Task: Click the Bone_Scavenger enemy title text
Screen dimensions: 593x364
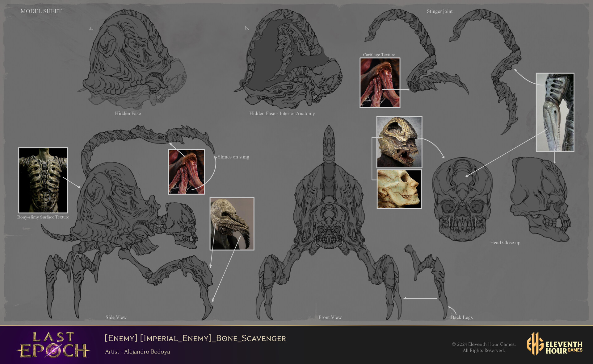Action: tap(195, 338)
